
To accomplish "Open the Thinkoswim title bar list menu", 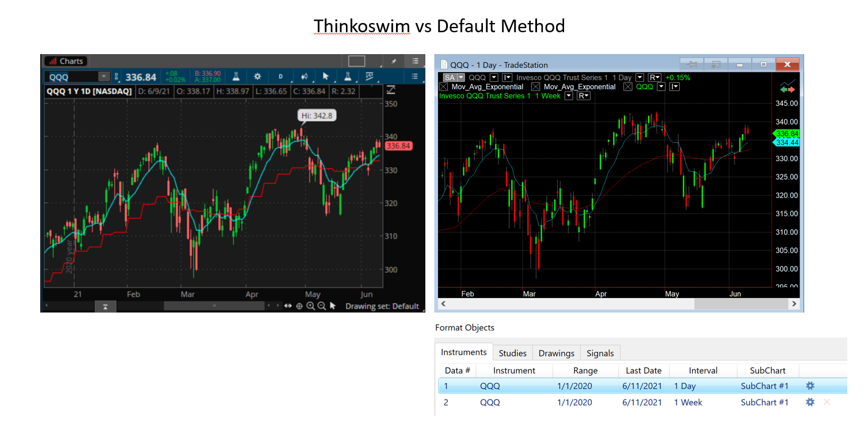I will (x=414, y=61).
